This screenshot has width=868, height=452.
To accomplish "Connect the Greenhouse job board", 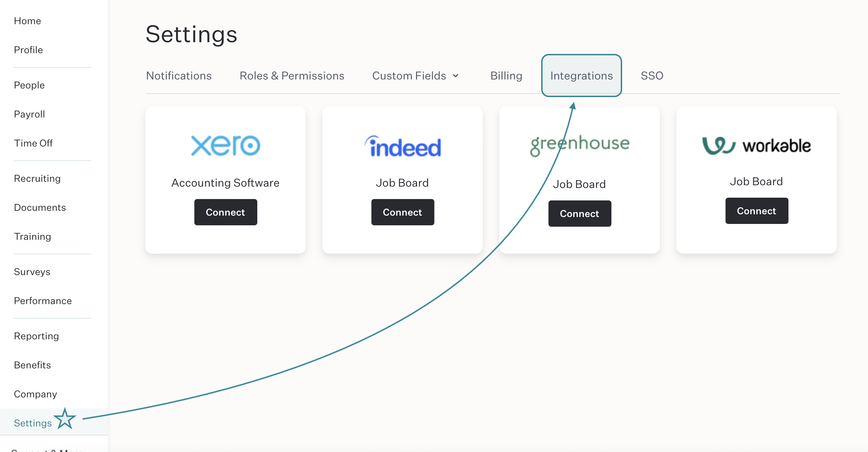I will [580, 214].
